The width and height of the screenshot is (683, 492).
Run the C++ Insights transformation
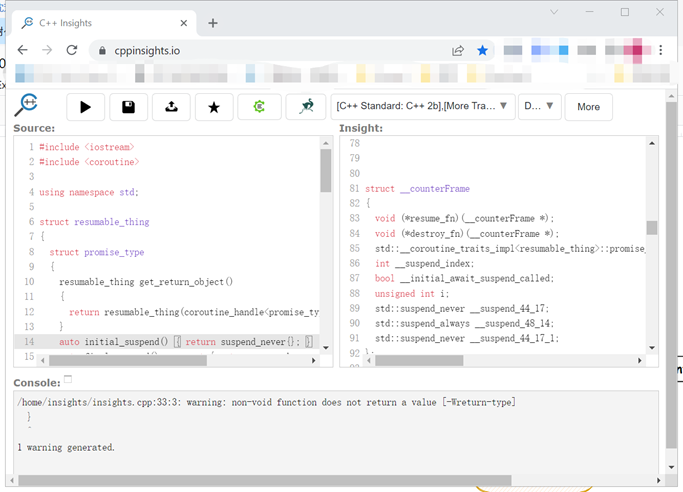pyautogui.click(x=85, y=107)
